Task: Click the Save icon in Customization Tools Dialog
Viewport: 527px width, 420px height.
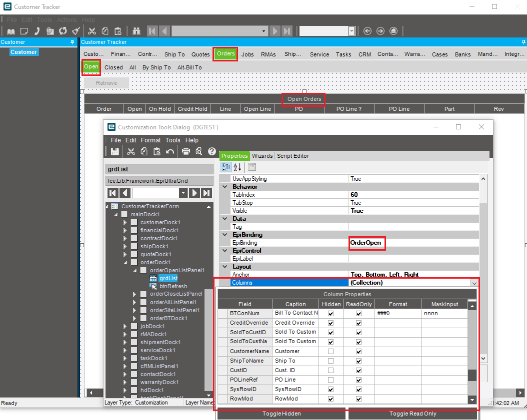Action: pyautogui.click(x=115, y=151)
